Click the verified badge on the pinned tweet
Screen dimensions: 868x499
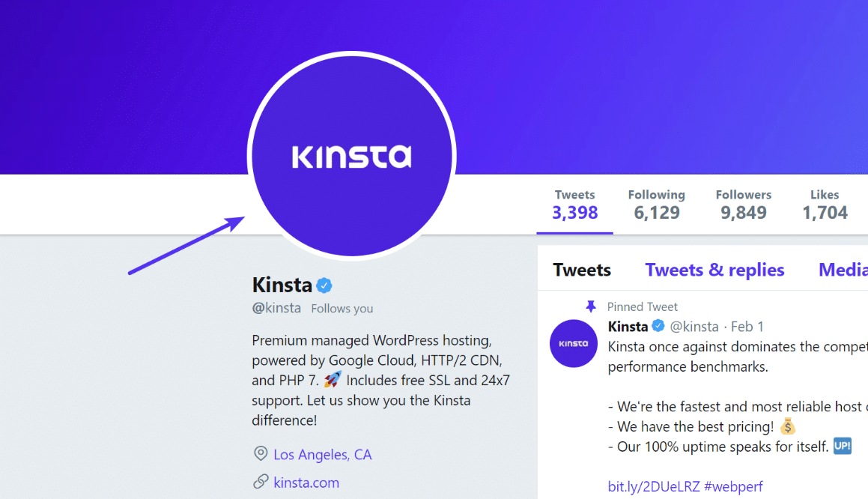coord(658,326)
